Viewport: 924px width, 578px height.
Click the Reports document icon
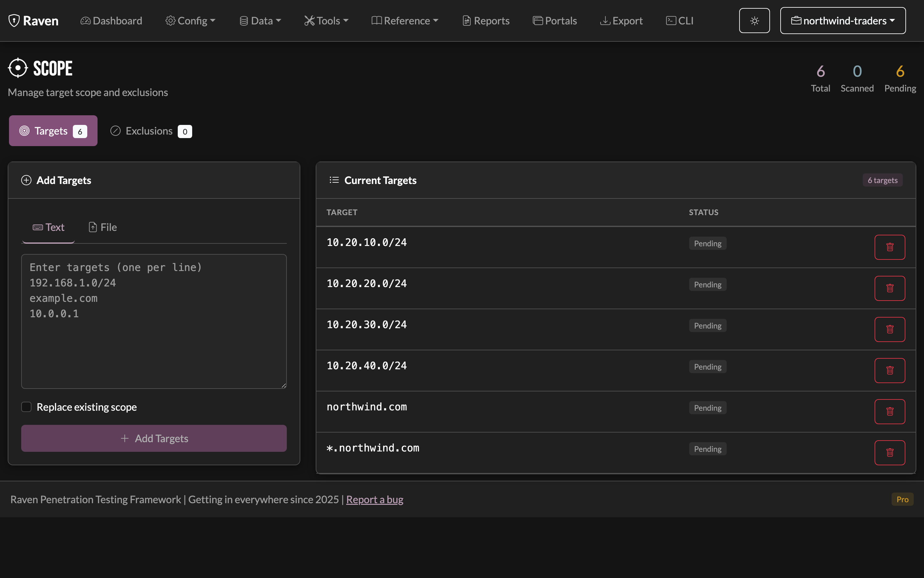(x=466, y=21)
